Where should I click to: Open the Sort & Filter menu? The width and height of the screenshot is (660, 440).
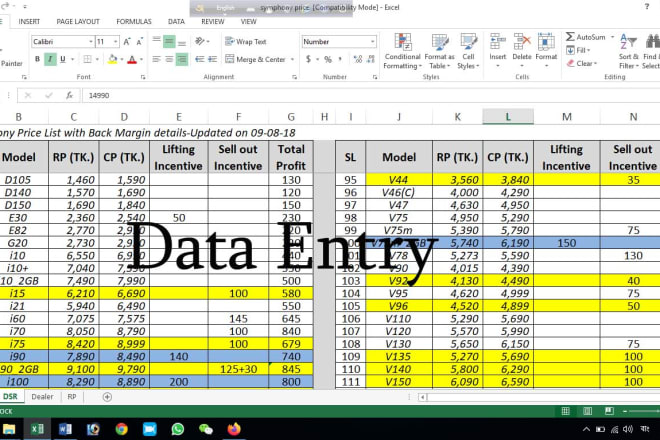(x=628, y=51)
